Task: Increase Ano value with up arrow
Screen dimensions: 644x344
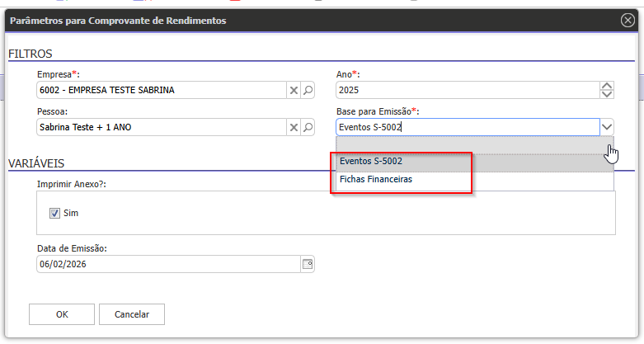Action: tap(607, 87)
